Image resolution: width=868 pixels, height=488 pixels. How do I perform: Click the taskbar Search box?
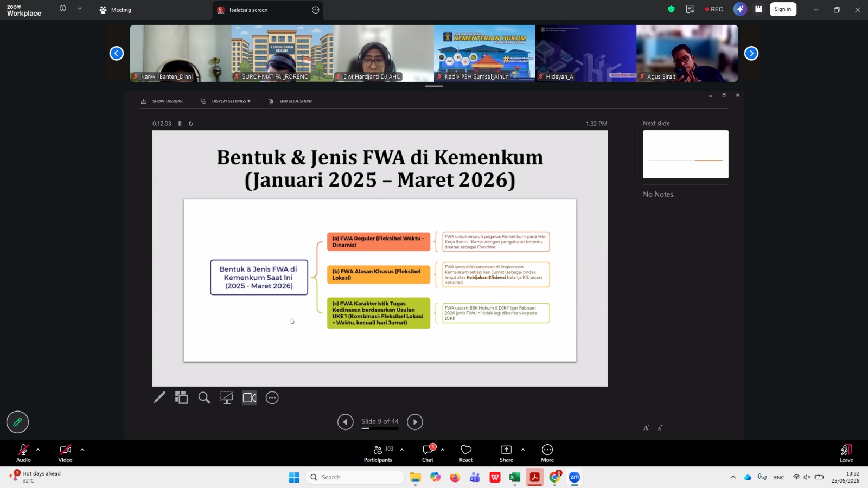[355, 477]
